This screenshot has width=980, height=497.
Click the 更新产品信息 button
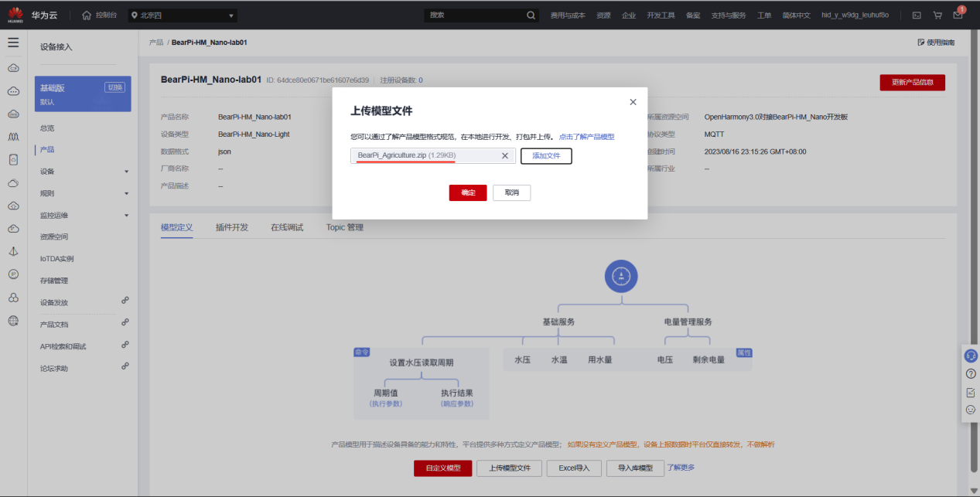click(912, 83)
